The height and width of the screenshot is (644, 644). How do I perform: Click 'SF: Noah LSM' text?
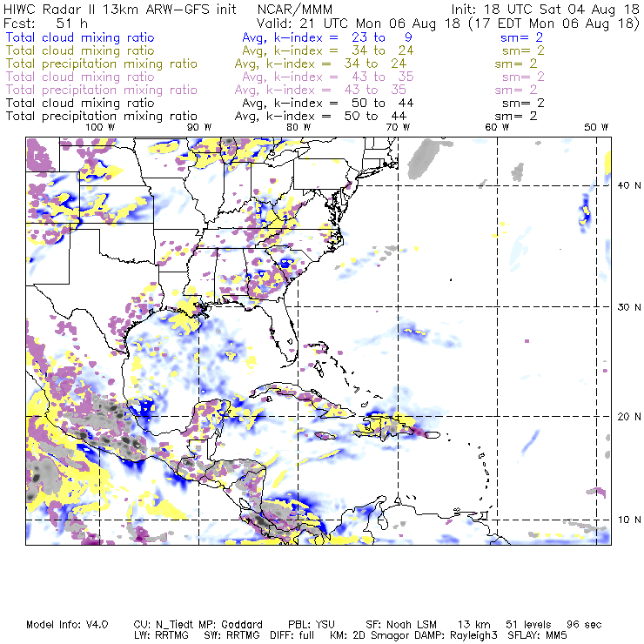click(401, 625)
